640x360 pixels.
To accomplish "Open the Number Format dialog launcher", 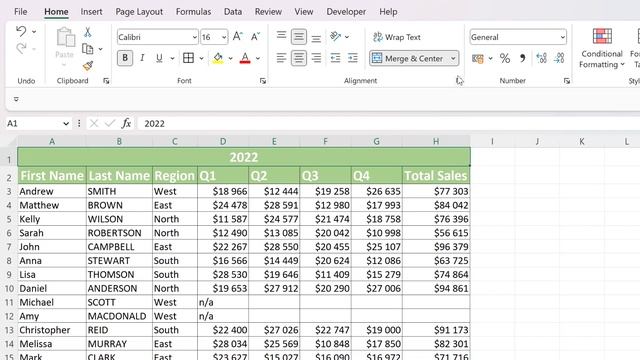I will coord(567,81).
